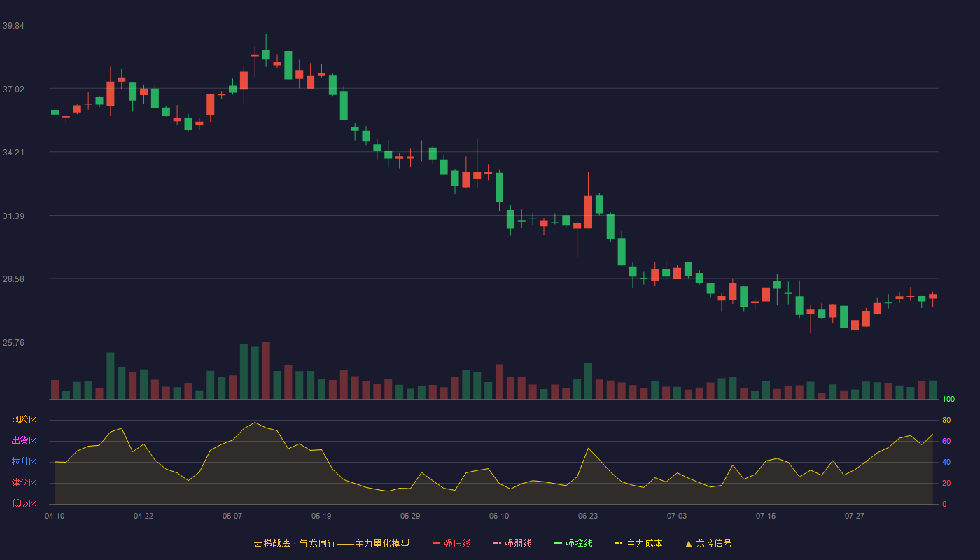Click the 建仓区 zone label

point(24,483)
